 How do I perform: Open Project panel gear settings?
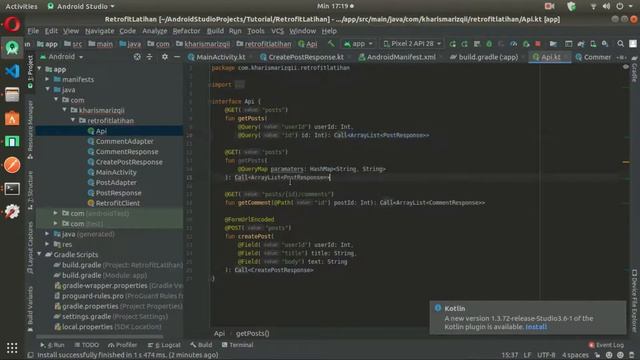164,57
